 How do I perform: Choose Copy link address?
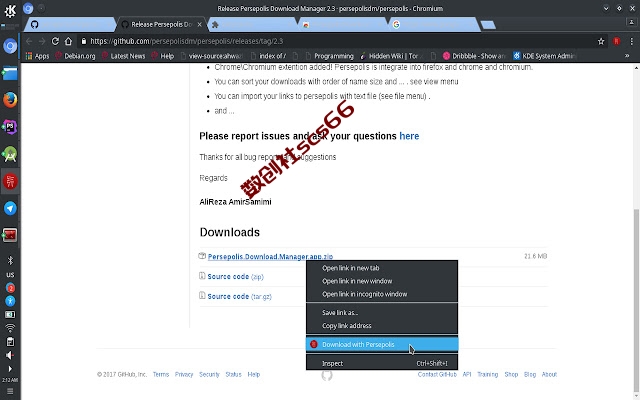[x=382, y=326]
